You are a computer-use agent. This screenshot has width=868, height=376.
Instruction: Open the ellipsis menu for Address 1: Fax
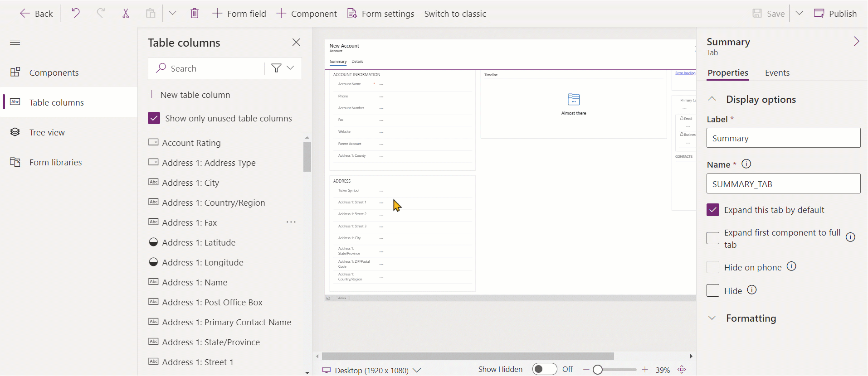(291, 222)
